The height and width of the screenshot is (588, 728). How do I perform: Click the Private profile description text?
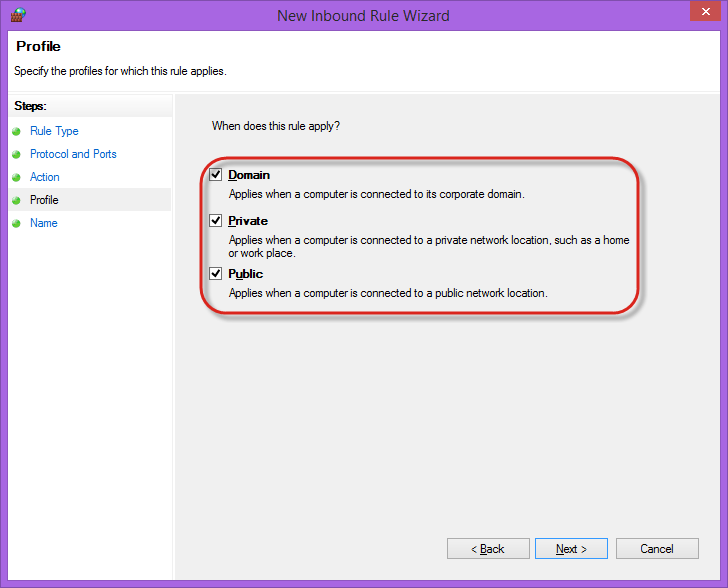point(429,246)
